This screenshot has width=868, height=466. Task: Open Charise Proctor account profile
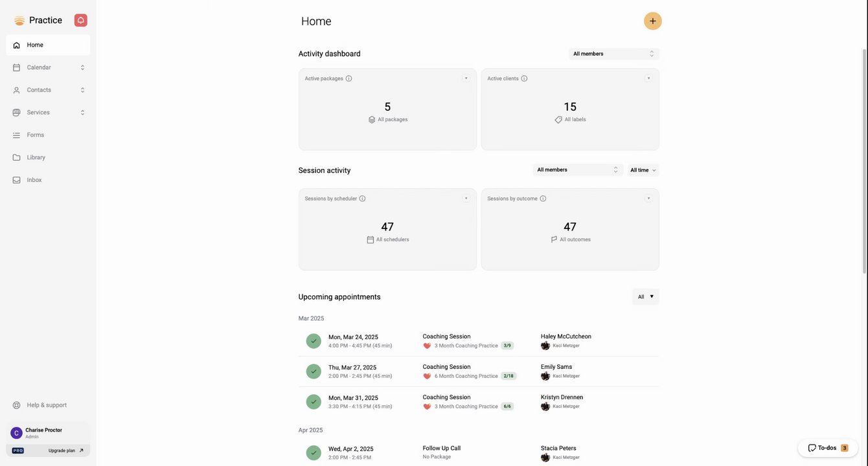click(x=44, y=432)
